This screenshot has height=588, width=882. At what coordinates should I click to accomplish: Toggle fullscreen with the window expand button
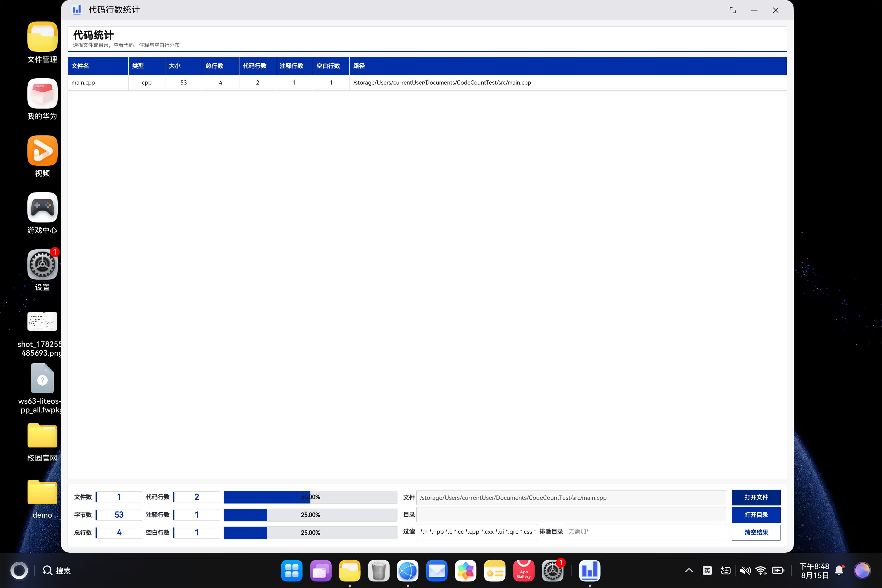click(x=732, y=10)
